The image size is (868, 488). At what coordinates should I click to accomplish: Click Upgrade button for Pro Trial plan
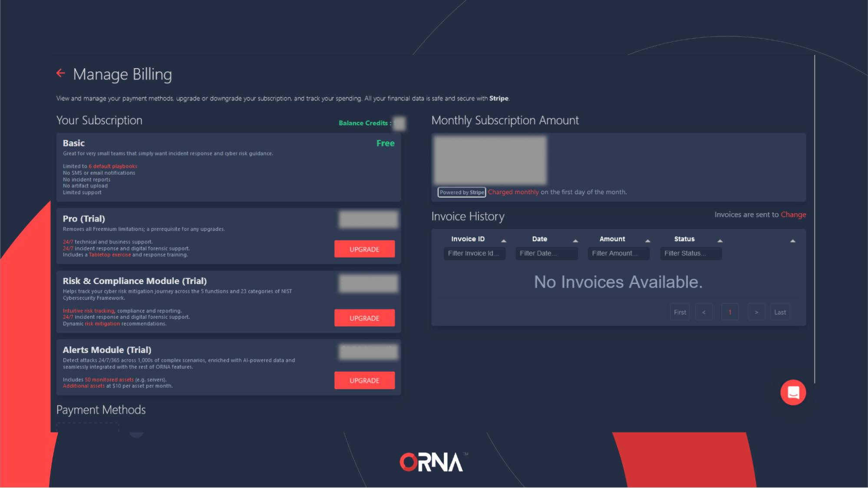click(x=364, y=249)
